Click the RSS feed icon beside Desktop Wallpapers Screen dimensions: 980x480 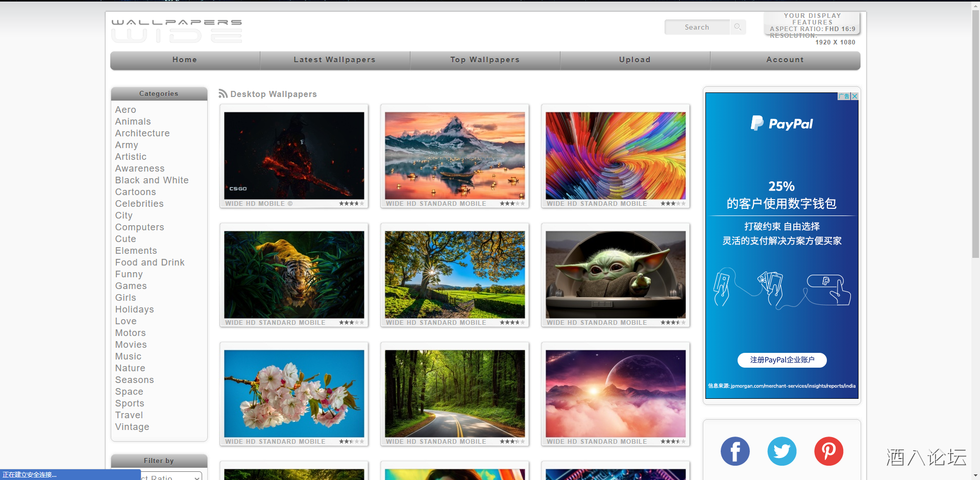[223, 94]
